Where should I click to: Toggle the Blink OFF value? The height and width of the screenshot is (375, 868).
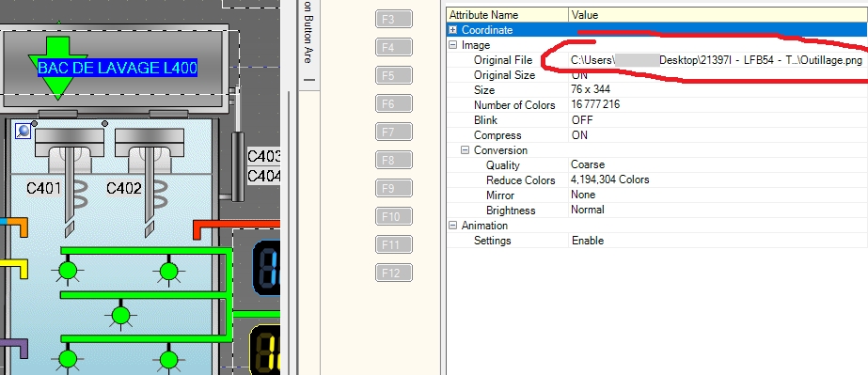pos(582,120)
